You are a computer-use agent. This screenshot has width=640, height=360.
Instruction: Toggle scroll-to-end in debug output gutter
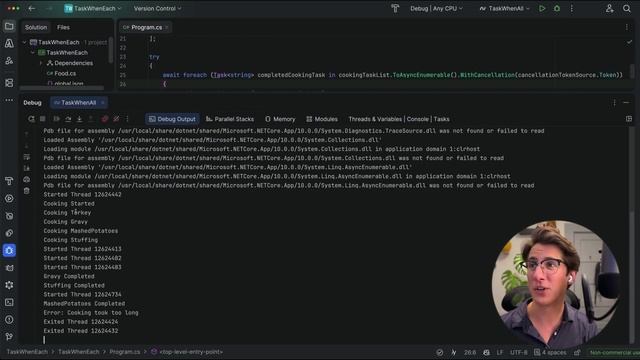pos(27,168)
